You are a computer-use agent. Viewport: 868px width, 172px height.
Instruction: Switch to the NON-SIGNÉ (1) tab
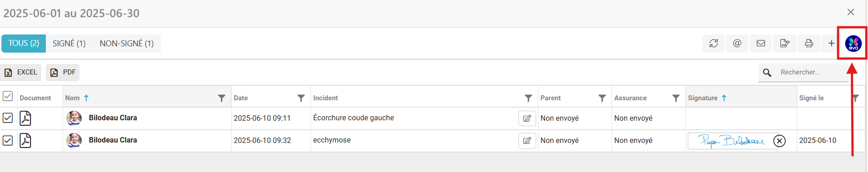point(127,44)
